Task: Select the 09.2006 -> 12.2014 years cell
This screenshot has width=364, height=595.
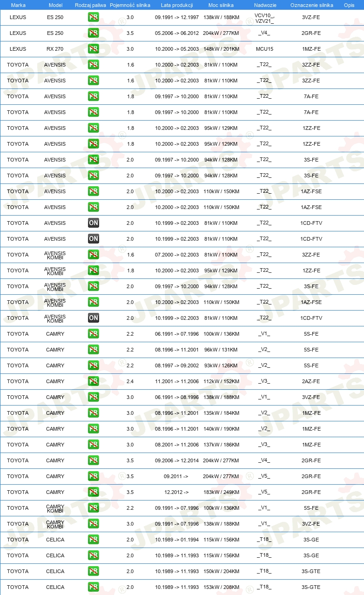Action: tap(177, 460)
